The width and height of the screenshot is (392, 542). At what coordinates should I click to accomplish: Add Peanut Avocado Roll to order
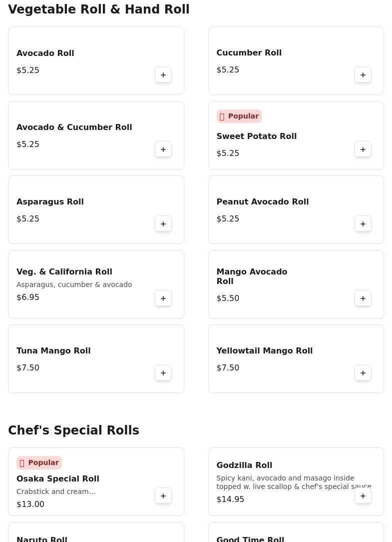click(x=363, y=223)
